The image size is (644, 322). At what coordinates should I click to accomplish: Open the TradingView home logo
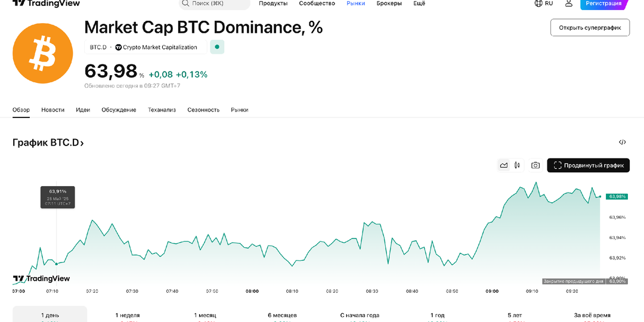point(46,4)
